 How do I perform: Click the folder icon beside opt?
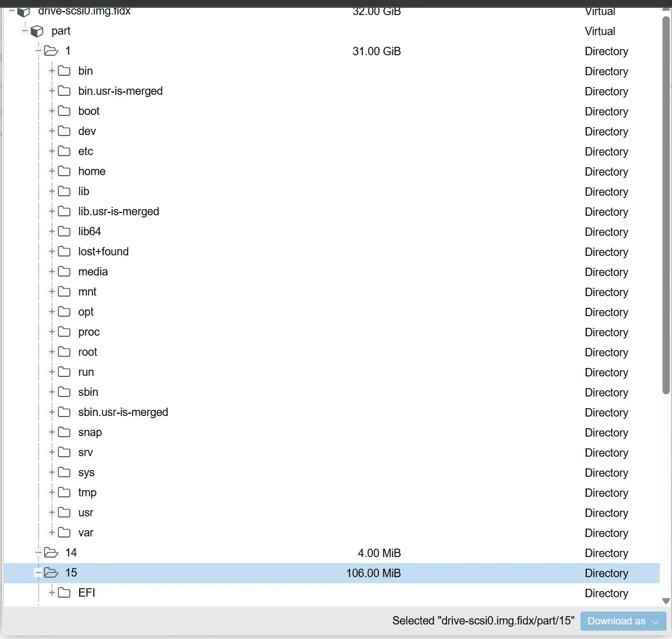64,312
